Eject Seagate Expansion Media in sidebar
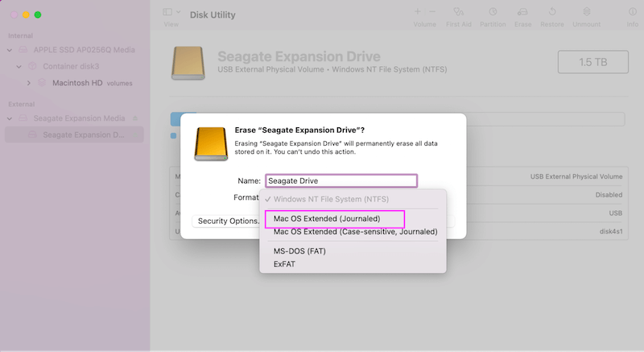Viewport: 644px width, 352px height. click(x=135, y=118)
